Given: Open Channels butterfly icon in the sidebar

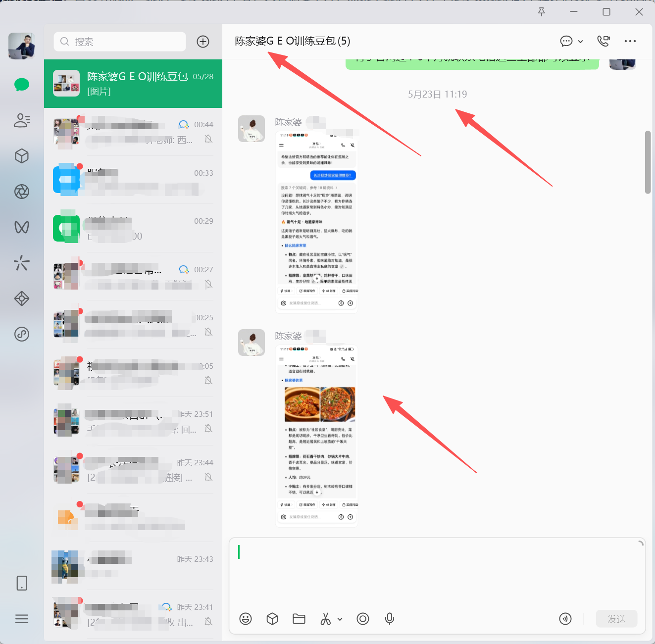Looking at the screenshot, I should pyautogui.click(x=22, y=227).
